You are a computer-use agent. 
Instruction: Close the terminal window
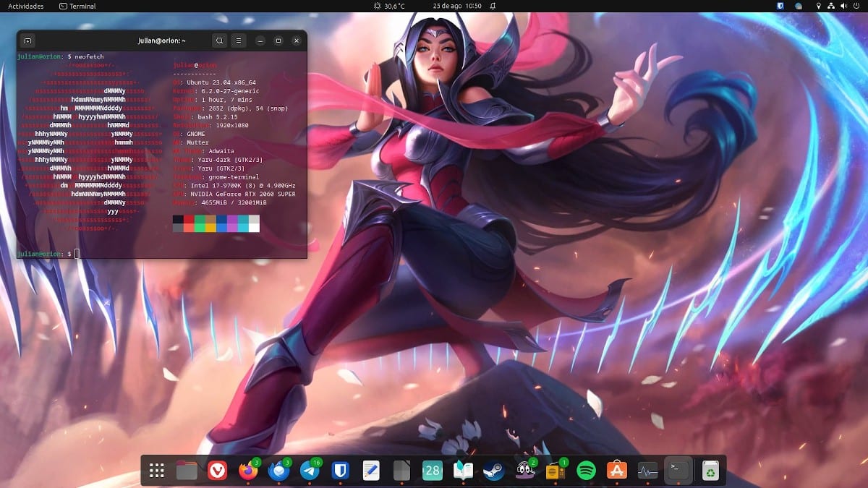[296, 40]
